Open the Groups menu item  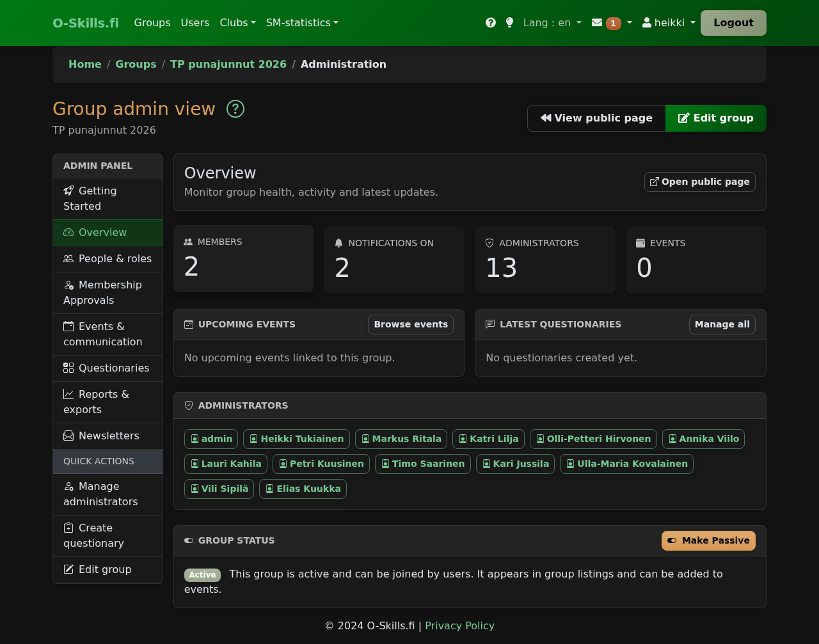(152, 22)
